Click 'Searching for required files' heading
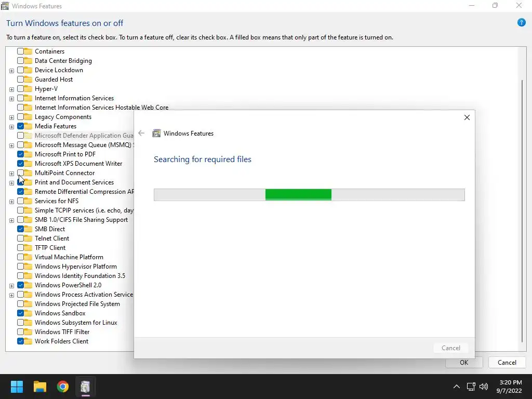This screenshot has height=399, width=532. 203,159
